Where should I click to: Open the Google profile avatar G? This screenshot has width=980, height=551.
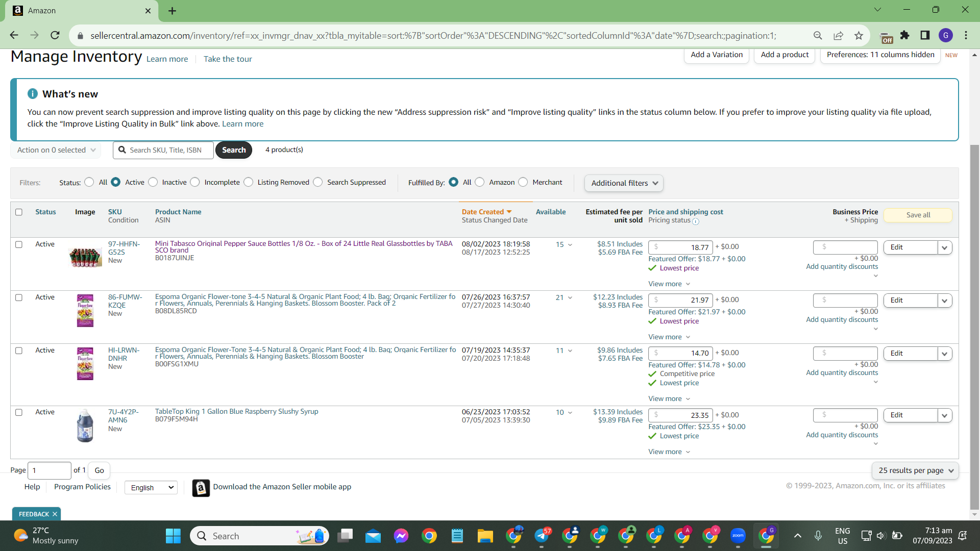pos(946,35)
